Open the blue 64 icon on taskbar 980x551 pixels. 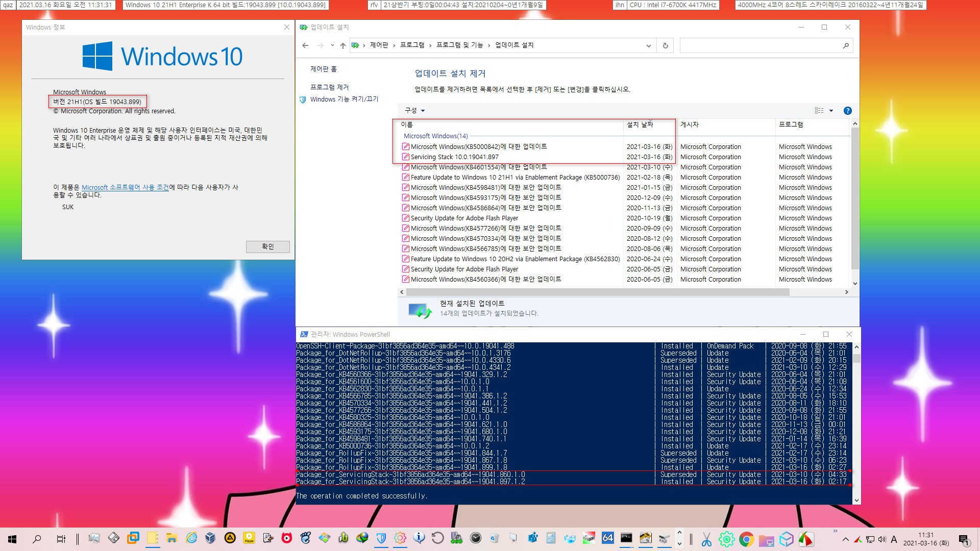pos(607,538)
